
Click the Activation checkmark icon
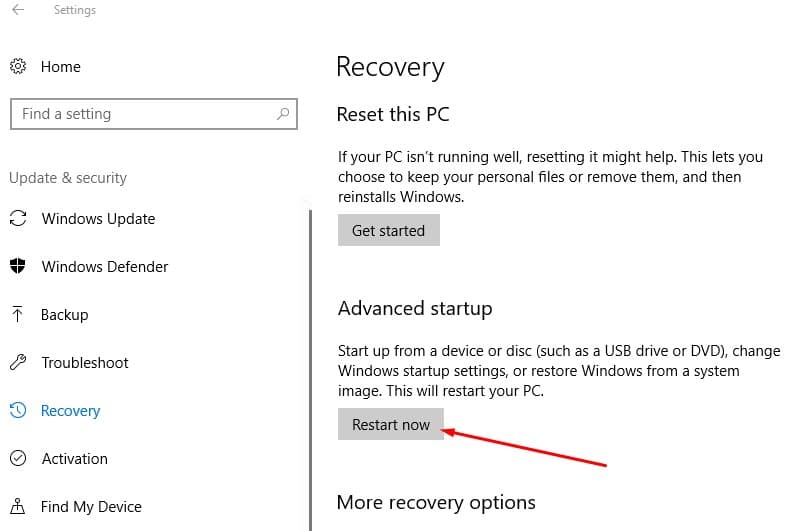point(18,459)
